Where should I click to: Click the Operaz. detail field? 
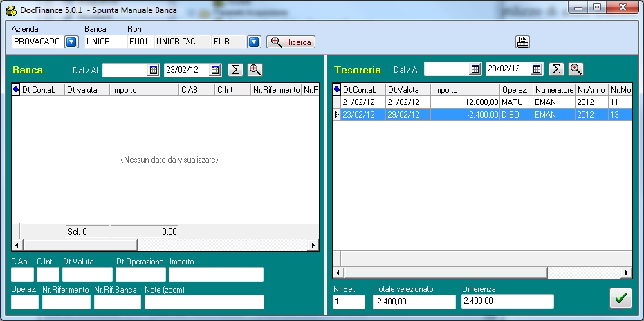[25, 302]
